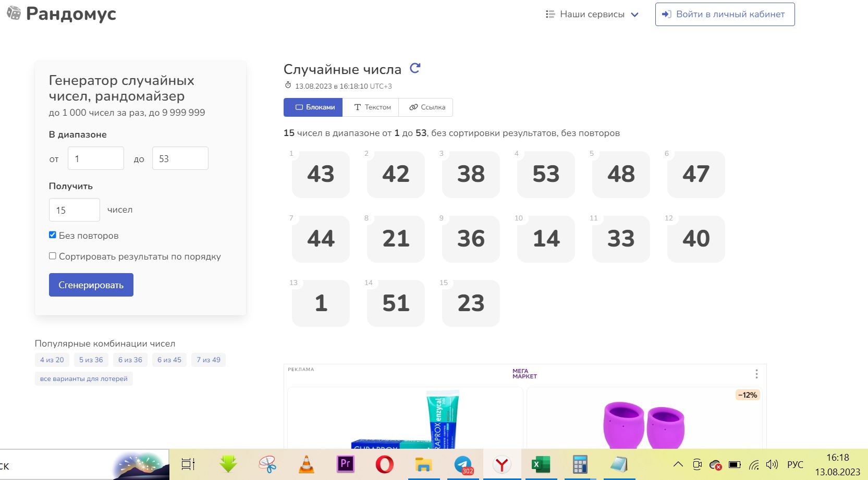Open Excel from the taskbar
This screenshot has width=868, height=480.
click(541, 464)
